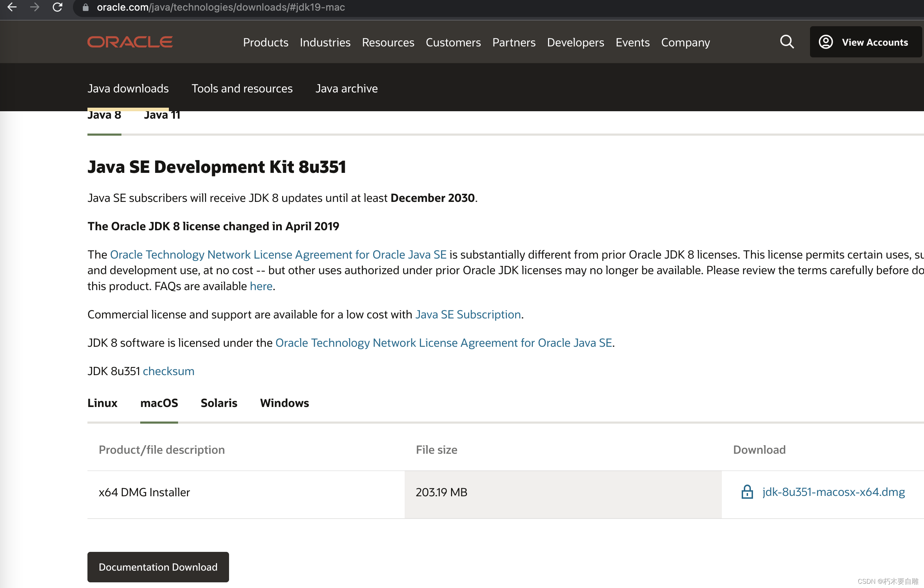
Task: Open the Company menu
Action: (685, 42)
